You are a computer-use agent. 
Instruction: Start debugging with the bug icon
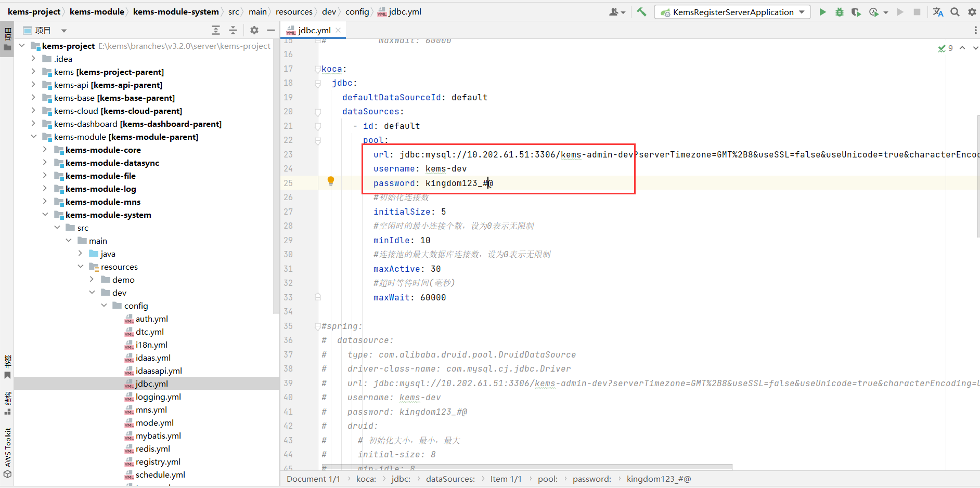(x=839, y=12)
